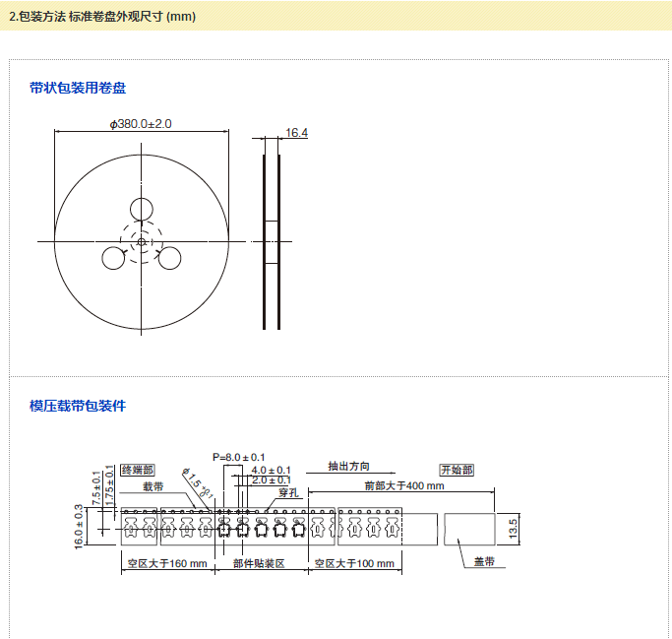Click the 部件贴装区 label
The height and width of the screenshot is (639, 672).
click(x=259, y=563)
